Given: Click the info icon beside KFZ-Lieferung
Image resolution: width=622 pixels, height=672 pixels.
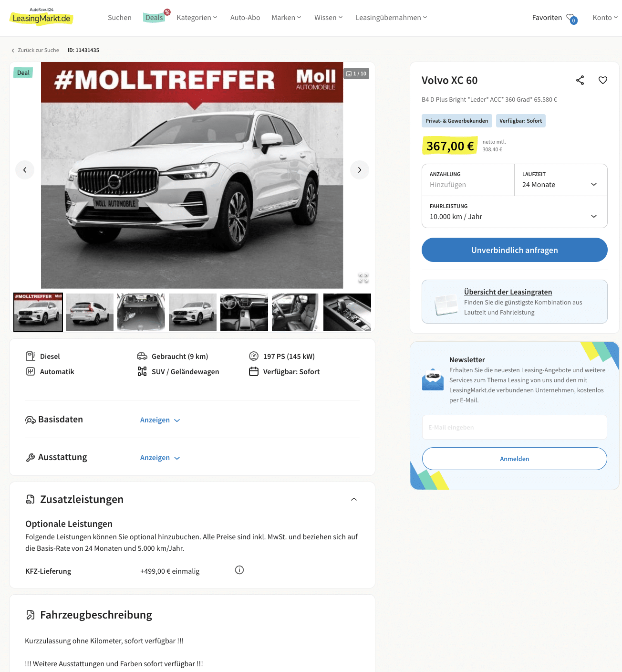Looking at the screenshot, I should click(x=239, y=570).
